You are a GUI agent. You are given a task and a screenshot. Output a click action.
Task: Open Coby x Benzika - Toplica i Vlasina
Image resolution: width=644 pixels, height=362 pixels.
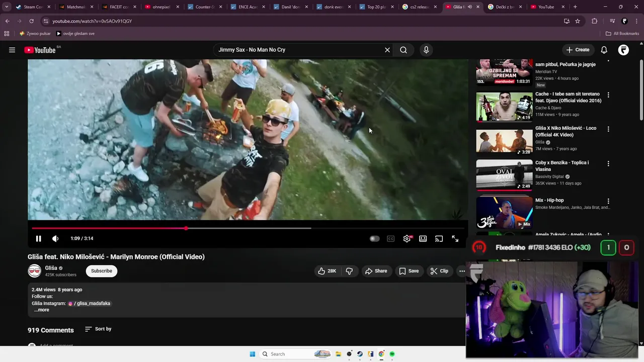pyautogui.click(x=562, y=166)
